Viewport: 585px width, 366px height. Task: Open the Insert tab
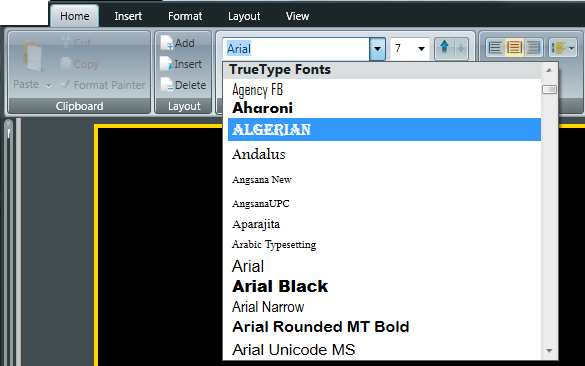[128, 16]
